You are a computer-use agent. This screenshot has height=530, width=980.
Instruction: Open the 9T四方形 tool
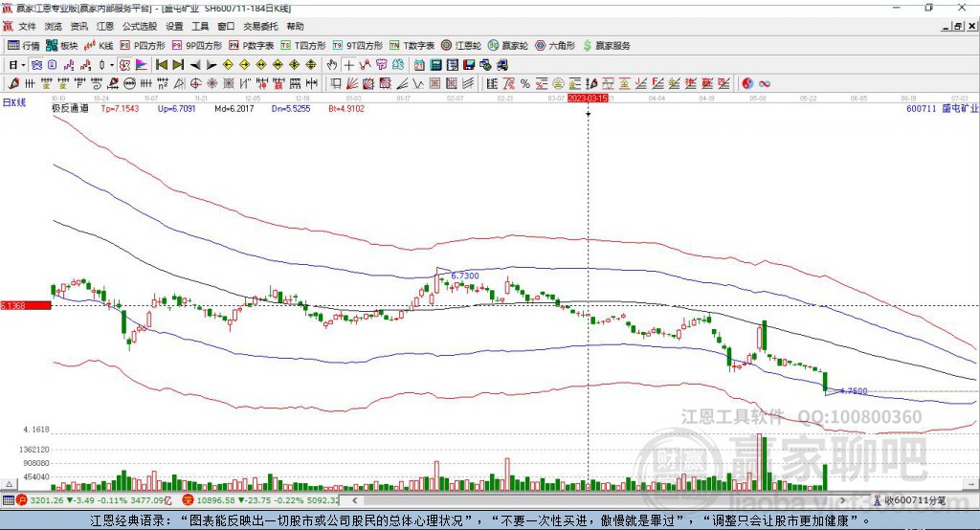point(358,46)
